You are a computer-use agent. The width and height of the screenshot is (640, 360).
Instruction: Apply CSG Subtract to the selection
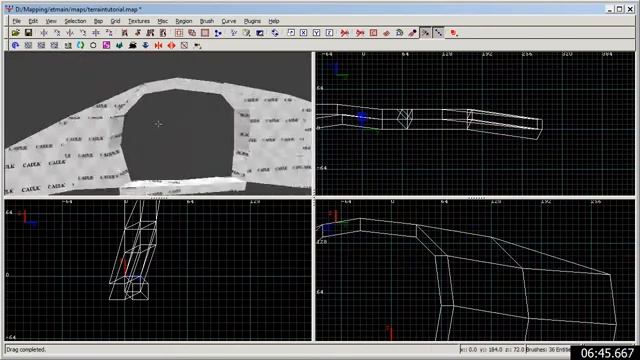pos(179,33)
